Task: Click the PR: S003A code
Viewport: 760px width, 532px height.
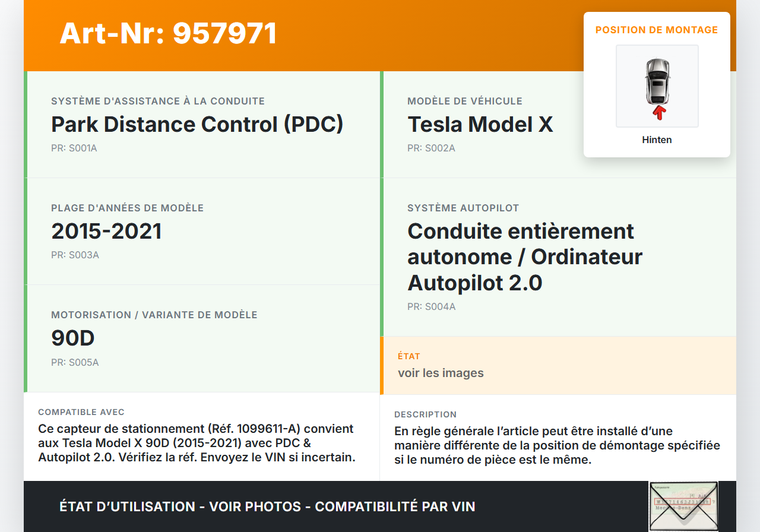Action: 75,255
